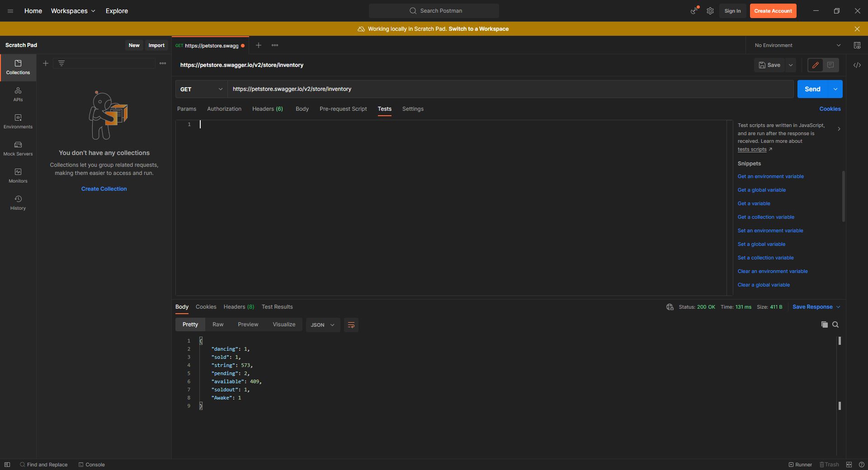The width and height of the screenshot is (868, 470).
Task: Open the help icon in status bar
Action: pyautogui.click(x=862, y=465)
